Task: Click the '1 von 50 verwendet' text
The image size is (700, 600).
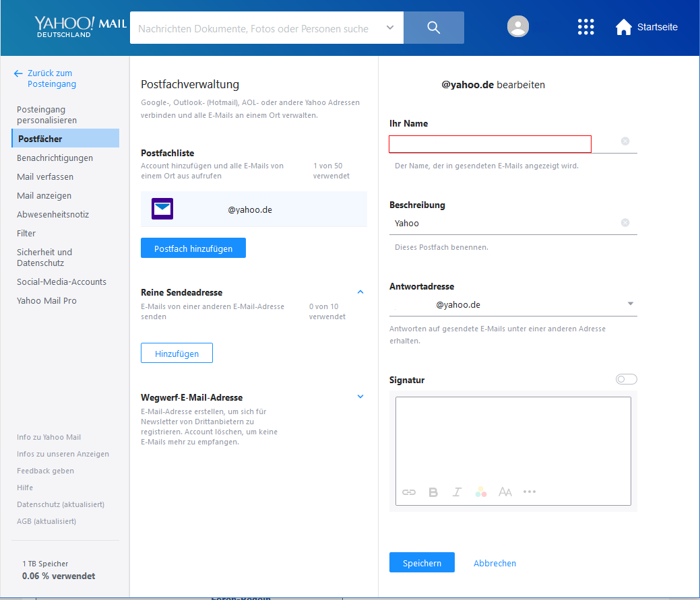Action: (x=331, y=171)
